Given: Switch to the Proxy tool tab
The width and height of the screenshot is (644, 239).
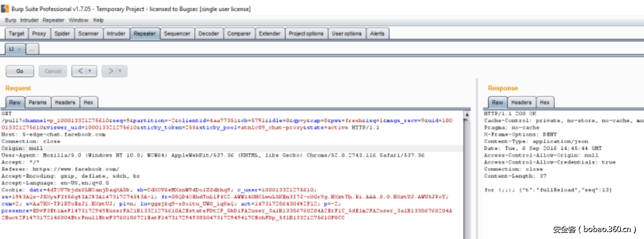Looking at the screenshot, I should coord(39,34).
